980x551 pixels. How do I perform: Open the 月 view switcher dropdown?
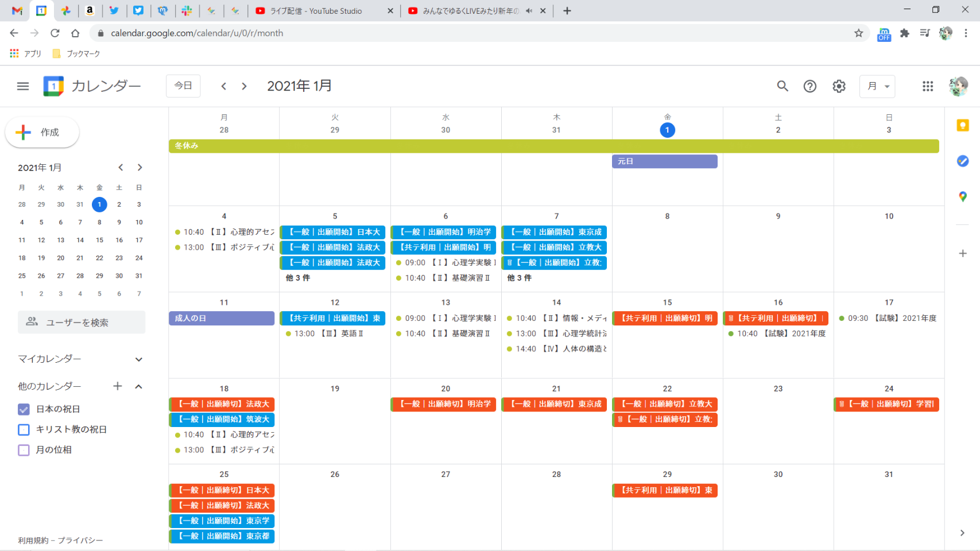pos(877,86)
